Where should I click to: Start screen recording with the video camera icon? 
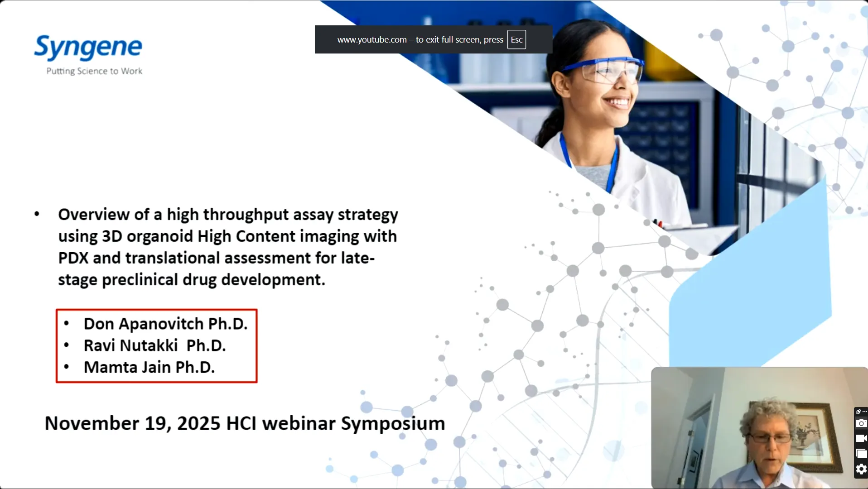861,438
